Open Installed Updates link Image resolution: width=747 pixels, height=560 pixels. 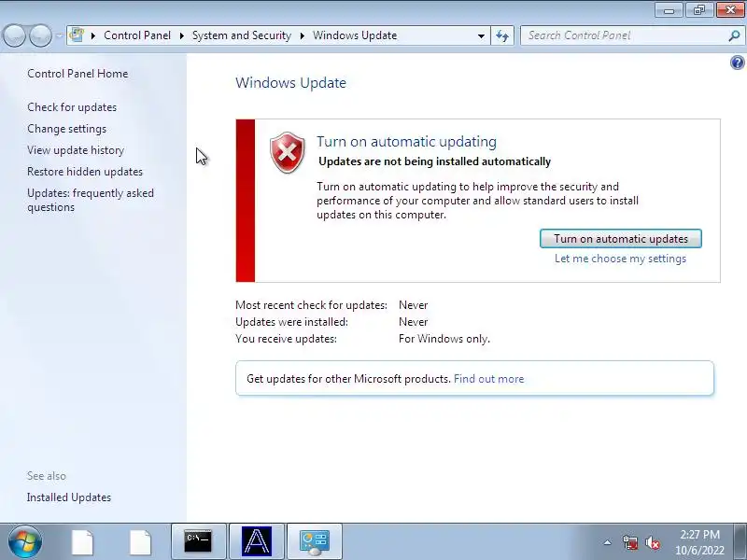click(x=69, y=497)
